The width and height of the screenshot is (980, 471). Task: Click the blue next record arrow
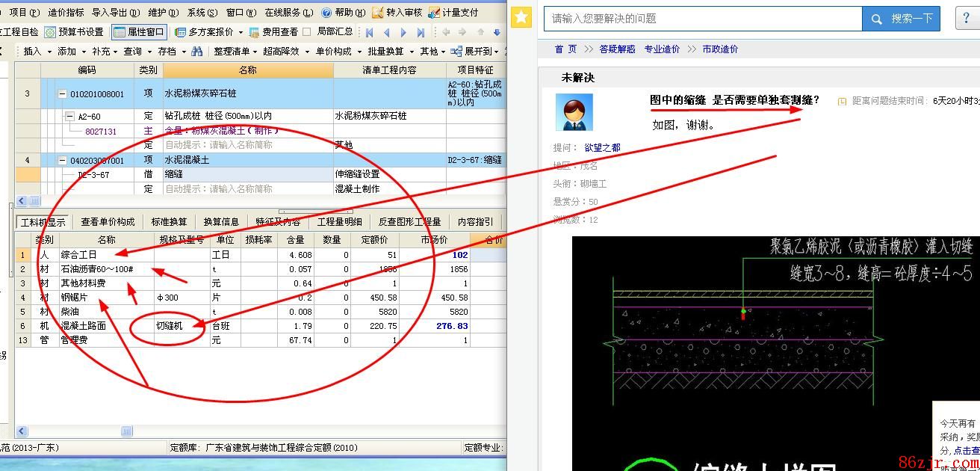coord(403,32)
